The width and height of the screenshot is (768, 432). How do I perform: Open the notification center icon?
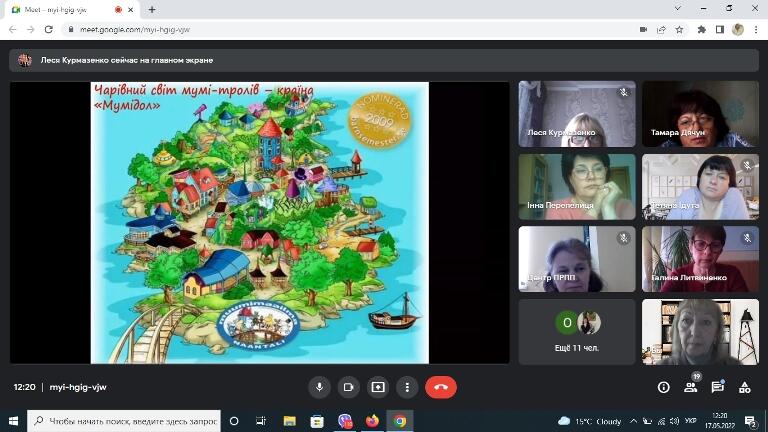click(750, 421)
